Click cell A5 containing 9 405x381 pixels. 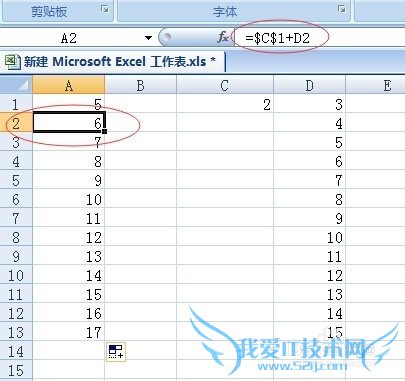point(69,179)
